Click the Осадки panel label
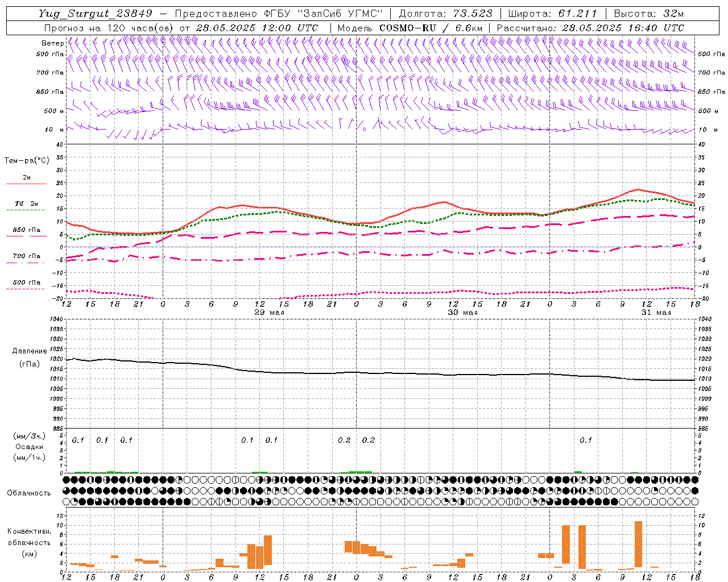 (x=29, y=447)
